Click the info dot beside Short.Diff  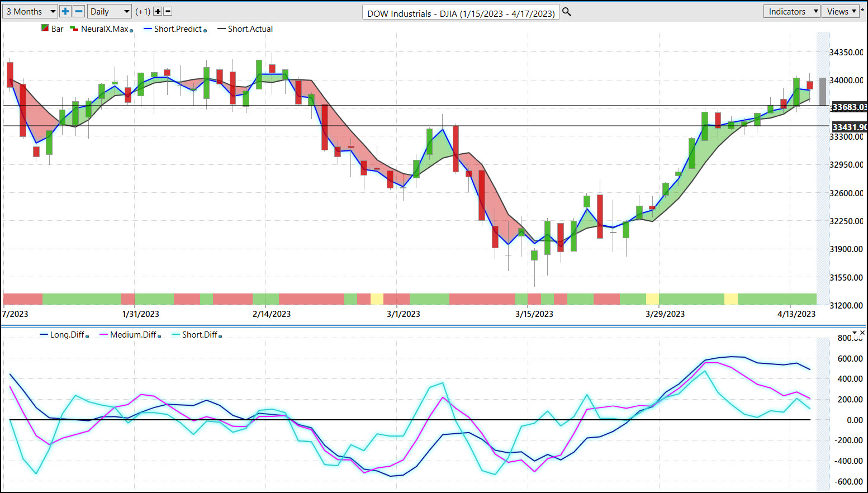click(x=220, y=336)
